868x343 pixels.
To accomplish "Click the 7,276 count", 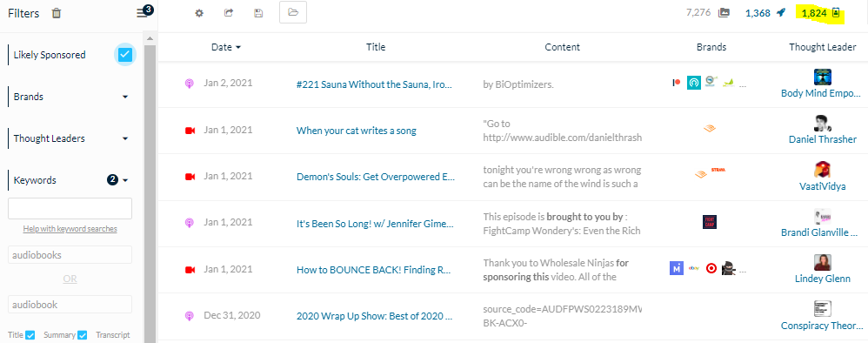I will point(698,12).
